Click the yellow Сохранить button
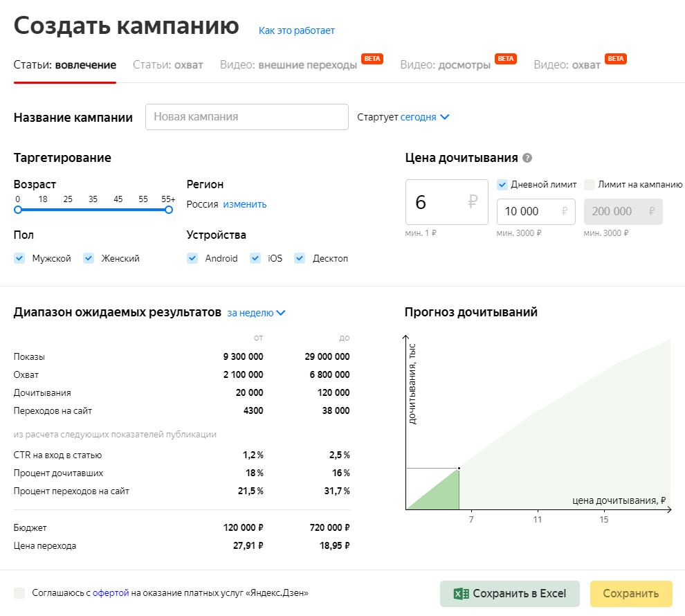This screenshot has height=616, width=685. (x=631, y=594)
